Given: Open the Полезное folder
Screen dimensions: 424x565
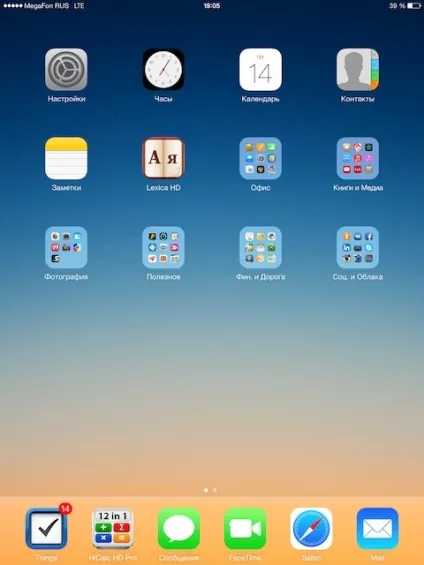Looking at the screenshot, I should point(164,247).
